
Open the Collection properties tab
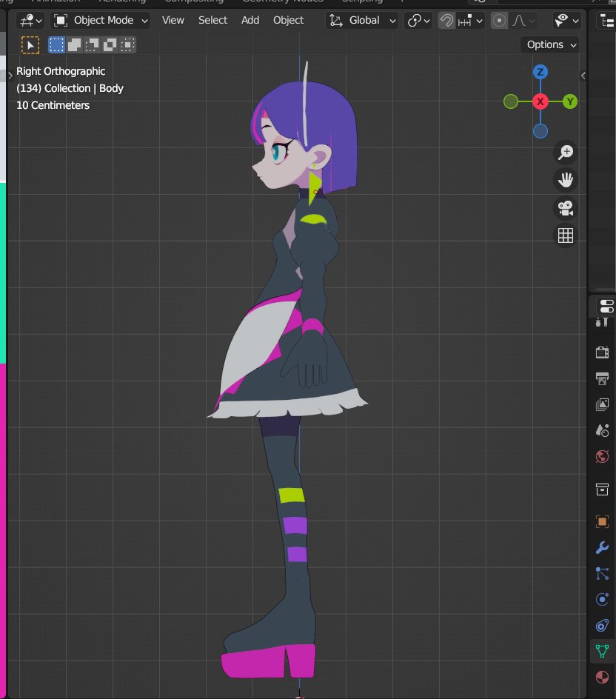tap(602, 489)
